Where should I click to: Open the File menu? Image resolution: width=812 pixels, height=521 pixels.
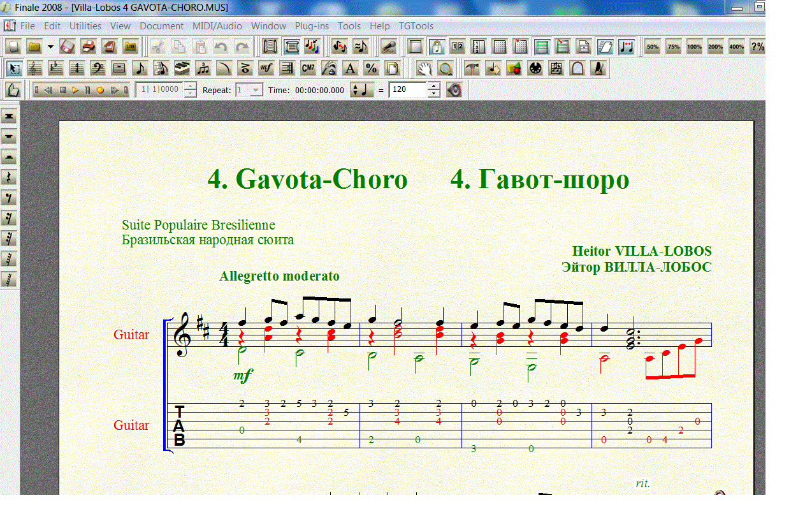(27, 26)
